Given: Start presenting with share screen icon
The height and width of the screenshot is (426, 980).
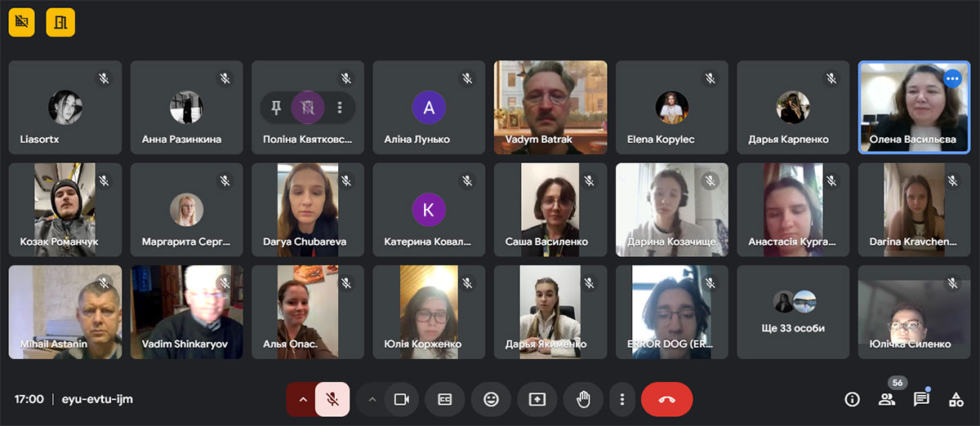Looking at the screenshot, I should tap(537, 399).
